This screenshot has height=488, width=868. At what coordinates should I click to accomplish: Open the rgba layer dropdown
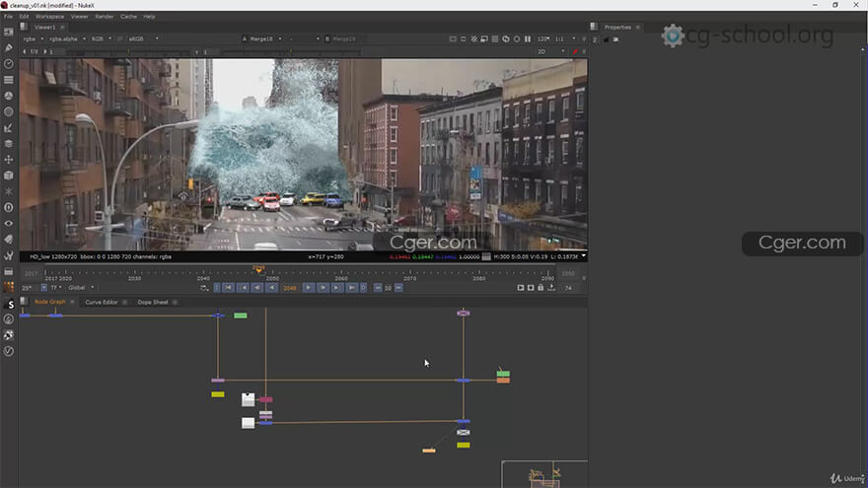pos(34,39)
